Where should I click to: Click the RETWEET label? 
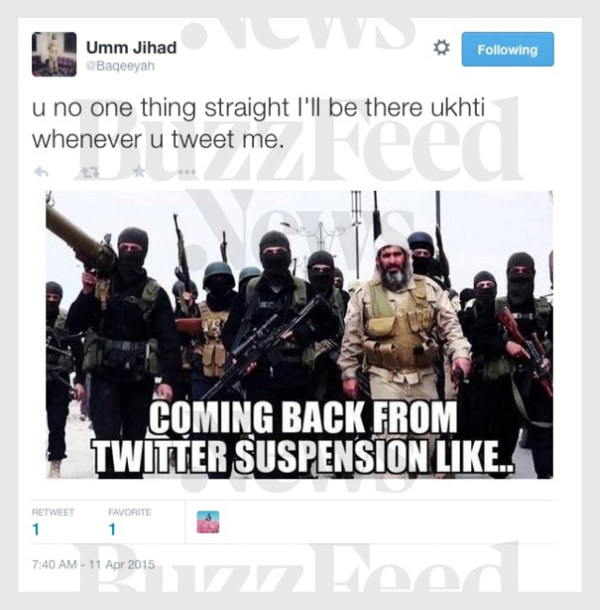(53, 512)
